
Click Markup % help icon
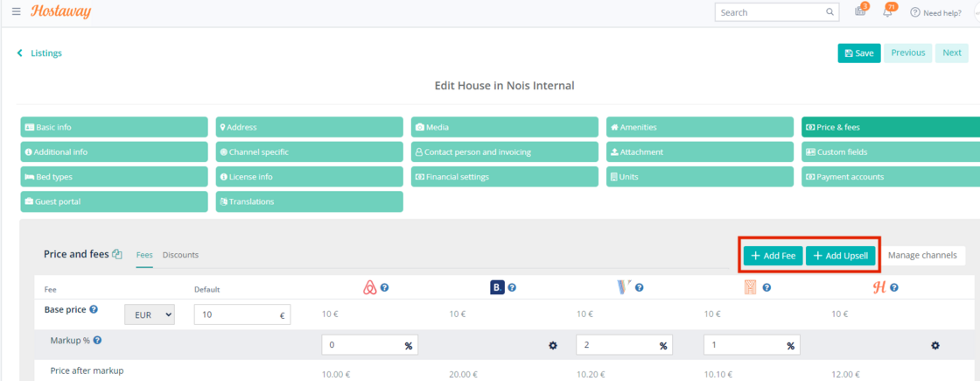coord(97,341)
